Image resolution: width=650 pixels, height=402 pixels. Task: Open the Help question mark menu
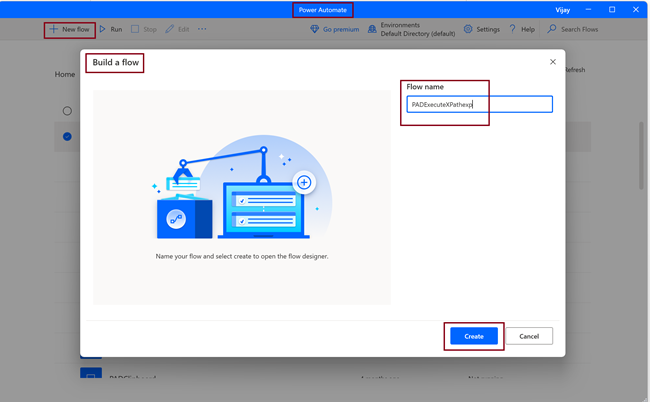click(522, 29)
